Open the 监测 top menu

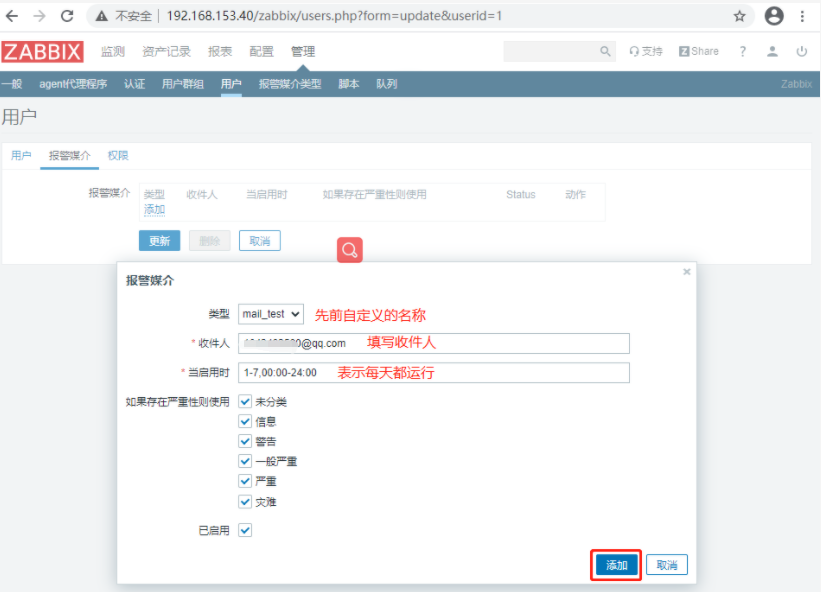113,51
